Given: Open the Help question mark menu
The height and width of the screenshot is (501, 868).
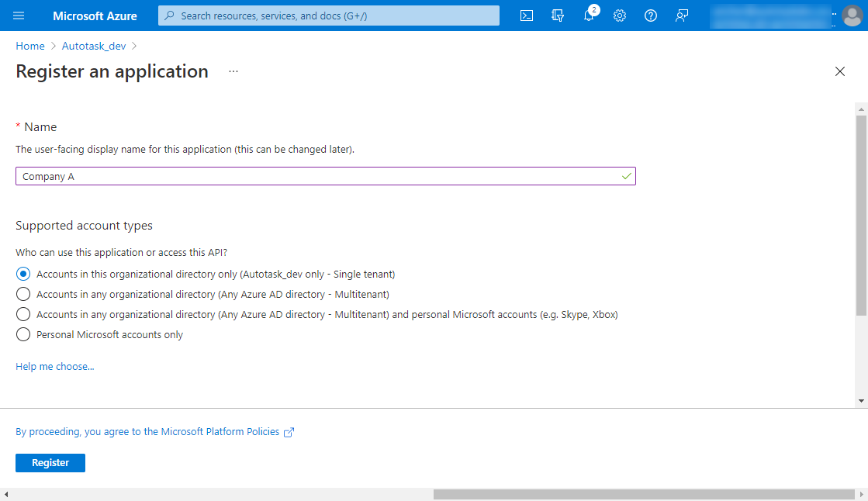Looking at the screenshot, I should (651, 16).
